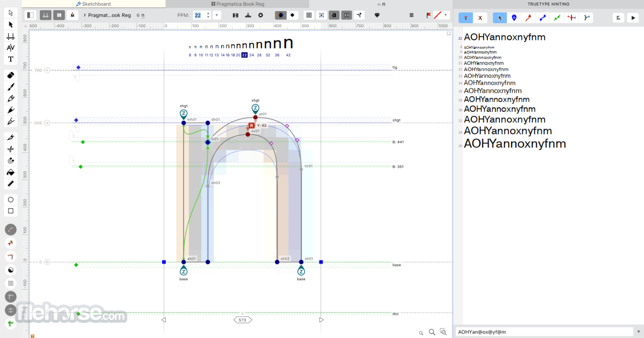This screenshot has width=644, height=338.
Task: Select the Eraser tool
Action: [11, 75]
